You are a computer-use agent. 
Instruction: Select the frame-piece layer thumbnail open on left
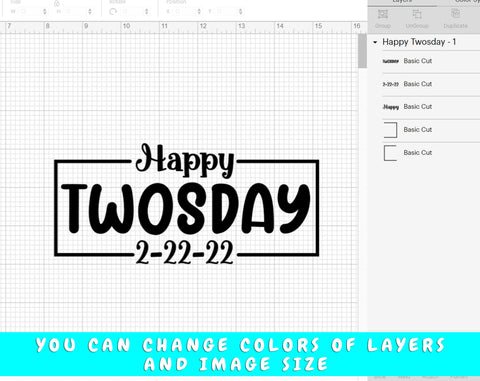pos(390,130)
